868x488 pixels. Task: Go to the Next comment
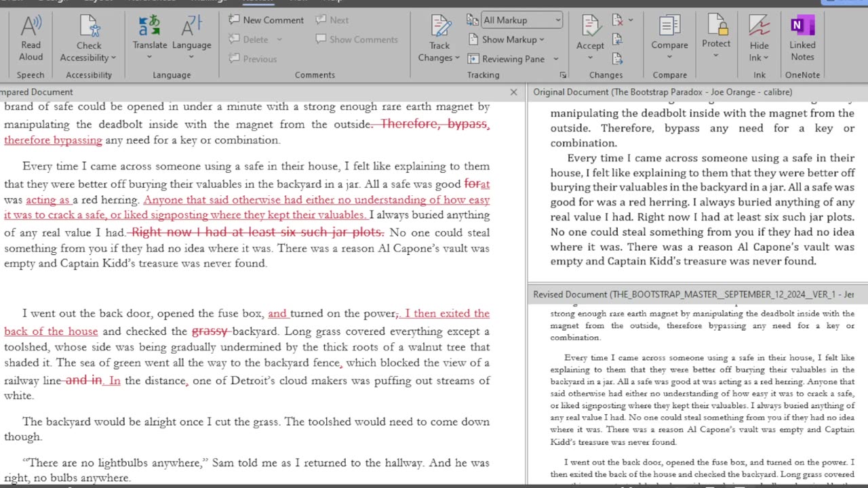332,20
